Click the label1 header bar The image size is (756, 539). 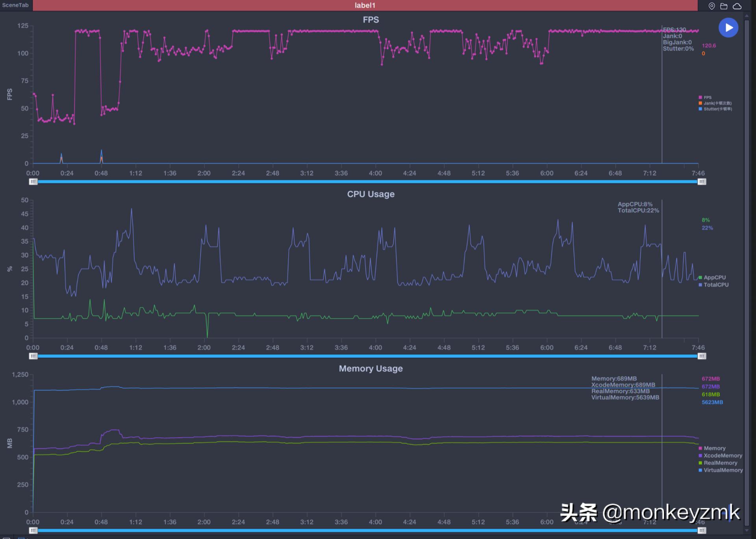coord(365,6)
